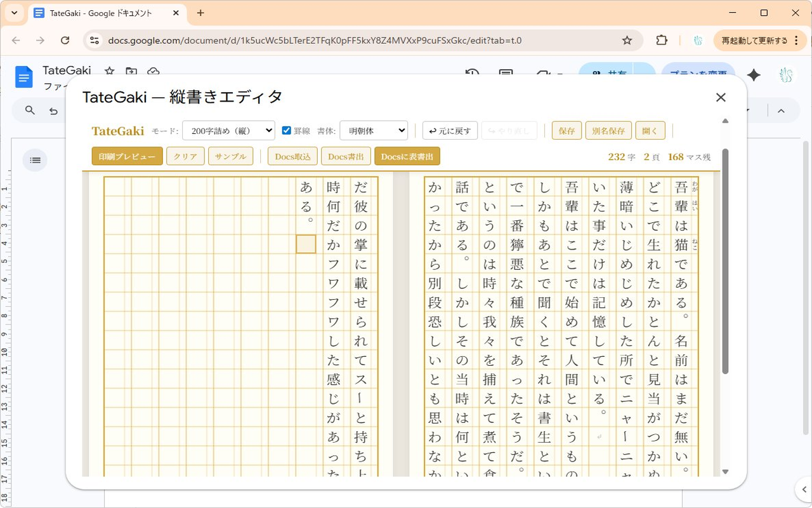Image resolution: width=812 pixels, height=508 pixels.
Task: Click the 232 字 character count
Action: (x=621, y=157)
